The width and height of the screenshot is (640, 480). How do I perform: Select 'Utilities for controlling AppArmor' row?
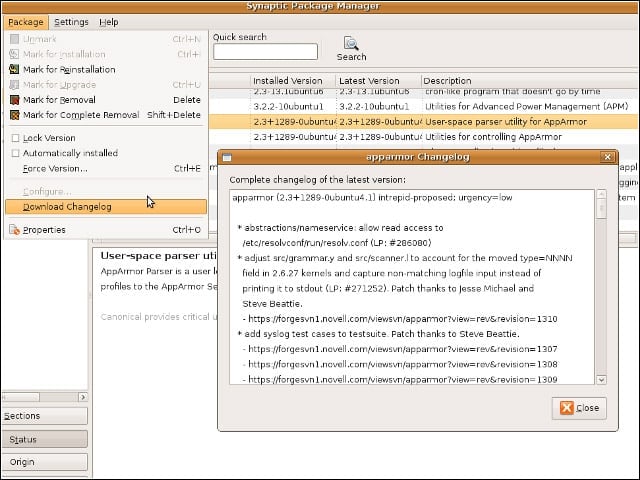[x=424, y=137]
